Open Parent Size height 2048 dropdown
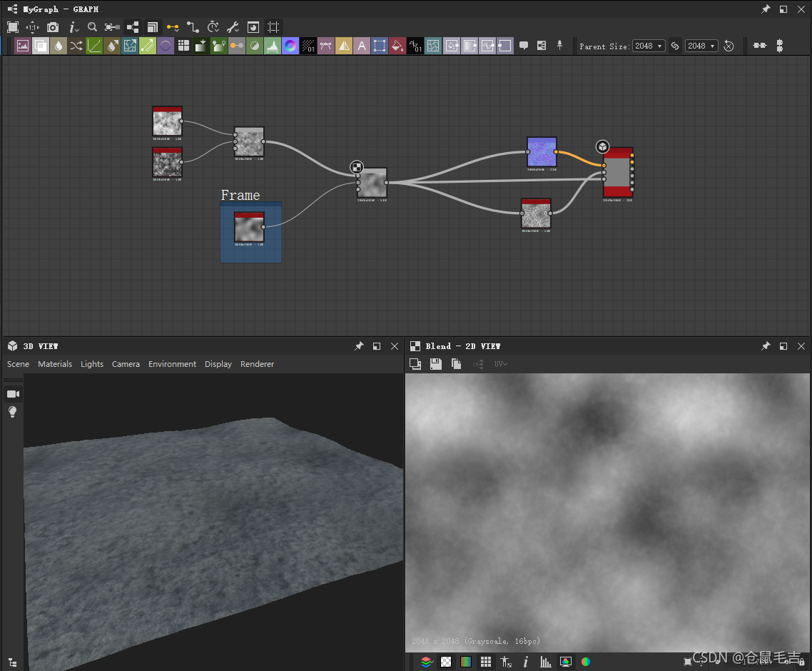Viewport: 812px width, 671px height. tap(701, 46)
